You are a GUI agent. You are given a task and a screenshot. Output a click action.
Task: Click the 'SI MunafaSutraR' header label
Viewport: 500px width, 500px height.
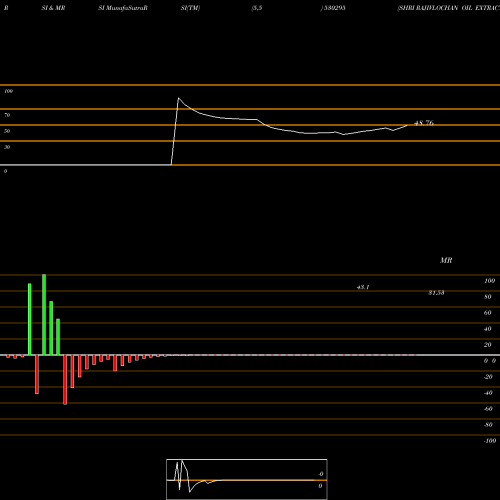pyautogui.click(x=123, y=8)
